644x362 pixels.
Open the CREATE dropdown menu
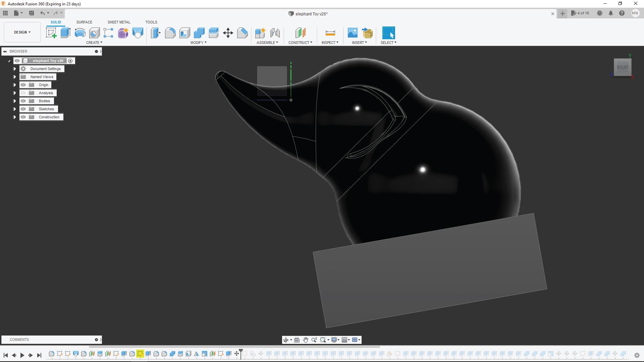point(94,43)
